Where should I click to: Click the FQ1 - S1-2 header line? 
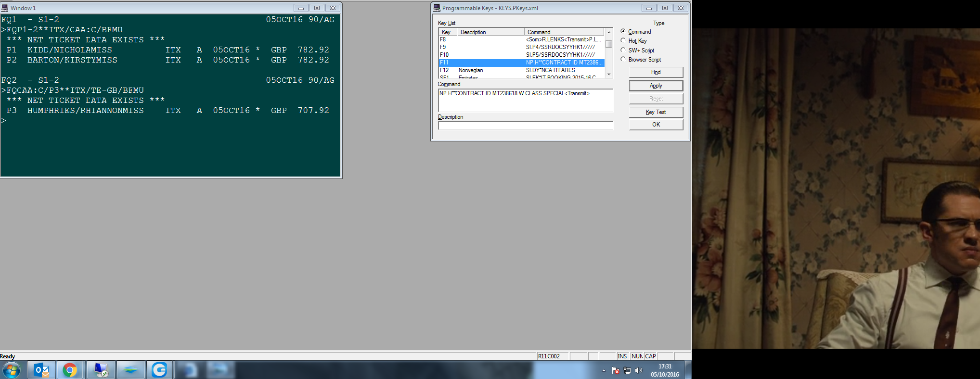tap(168, 20)
